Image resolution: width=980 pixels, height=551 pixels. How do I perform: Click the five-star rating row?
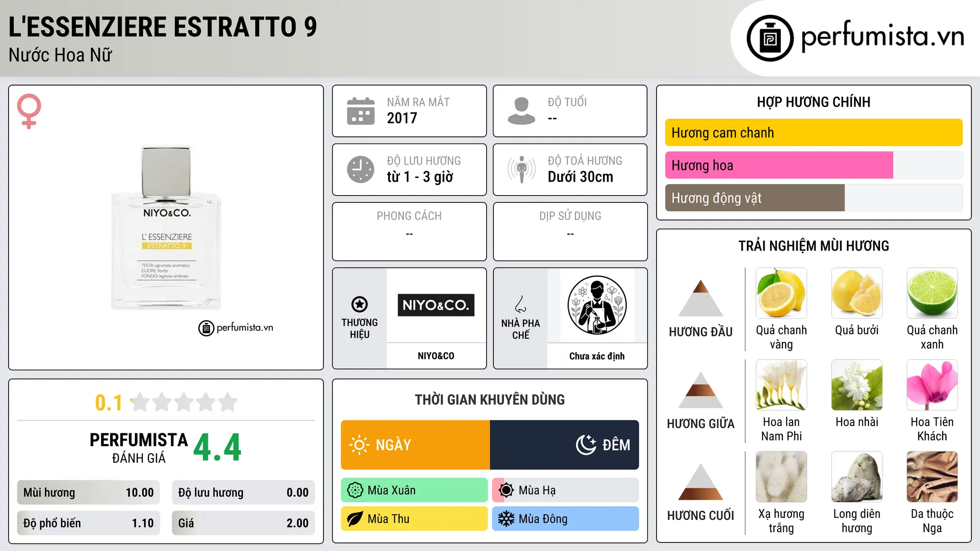coord(184,402)
